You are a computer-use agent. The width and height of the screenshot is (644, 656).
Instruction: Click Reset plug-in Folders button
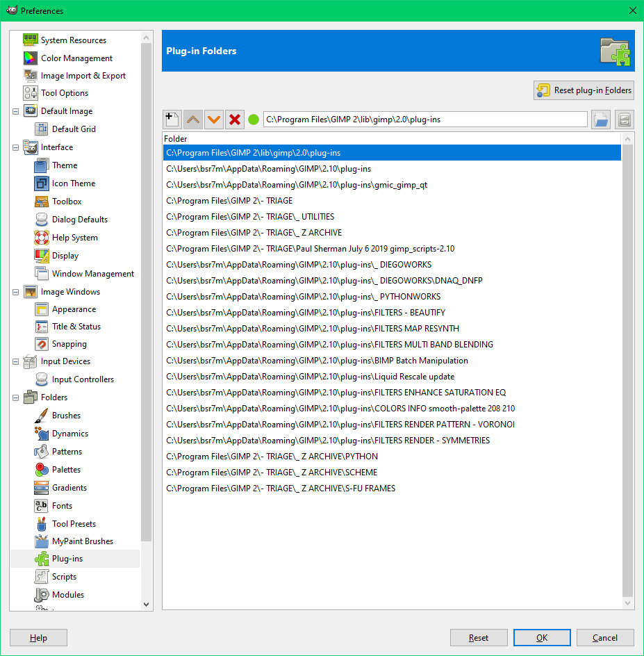(x=584, y=90)
